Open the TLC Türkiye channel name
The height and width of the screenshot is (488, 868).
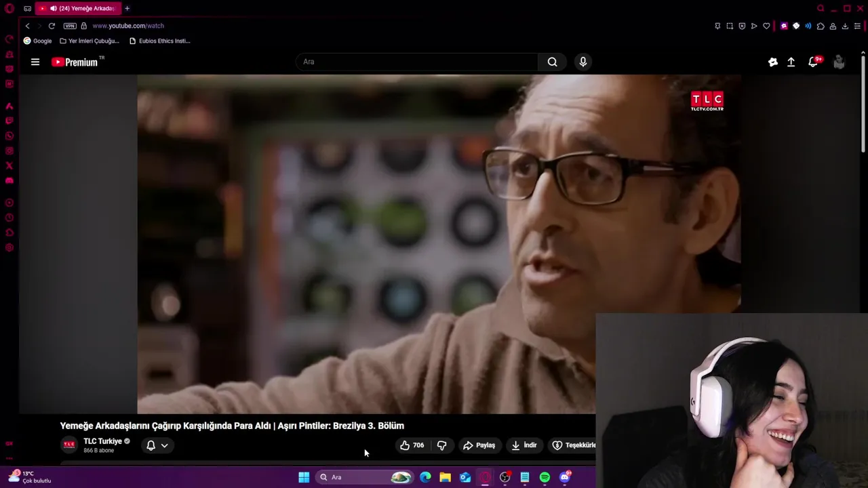[102, 441]
